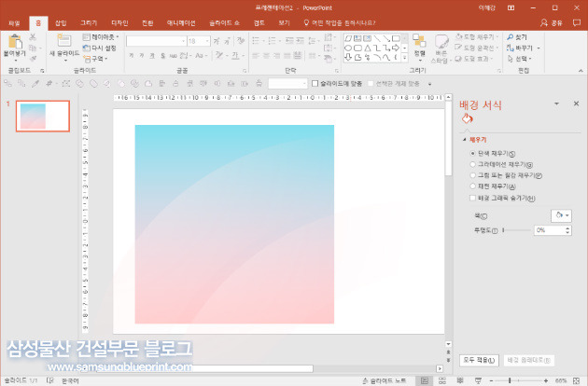This screenshot has width=588, height=386.
Task: Select 단색 채우기 (Solid fill) radio
Action: (472, 153)
